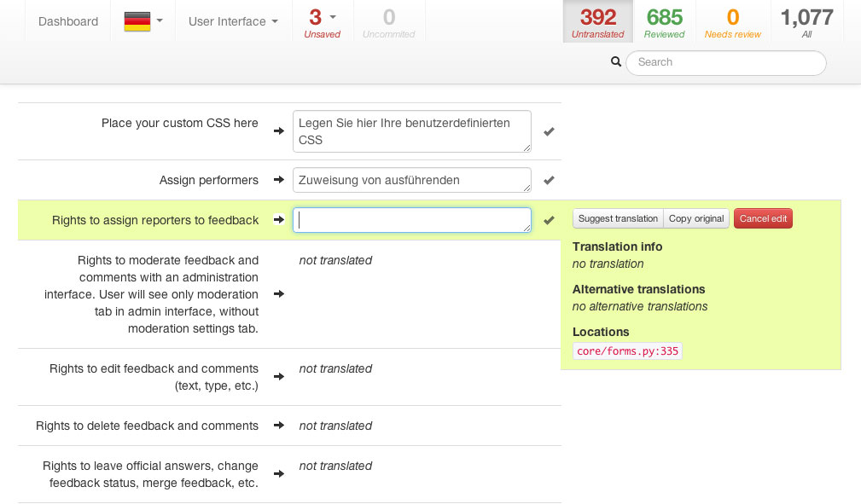Click source text 'Assign performers'

pos(209,180)
